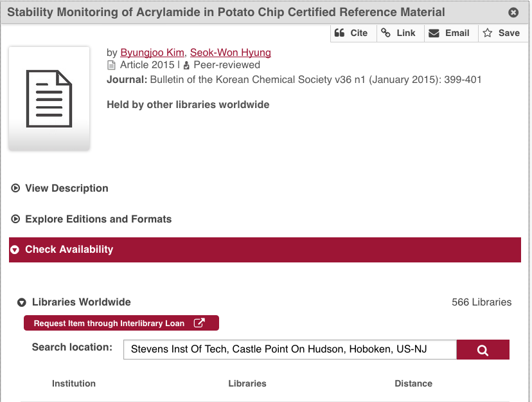Click the Link chain icon
The height and width of the screenshot is (402, 532).
[386, 33]
